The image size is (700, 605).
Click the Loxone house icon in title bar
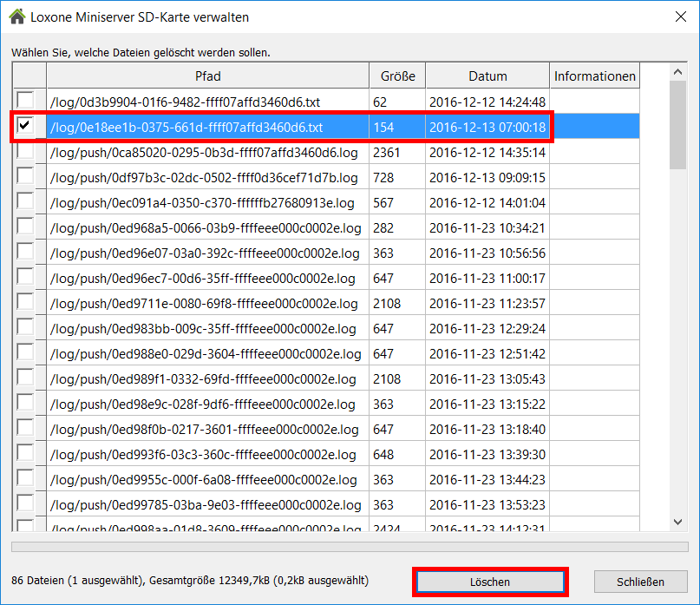click(x=16, y=16)
